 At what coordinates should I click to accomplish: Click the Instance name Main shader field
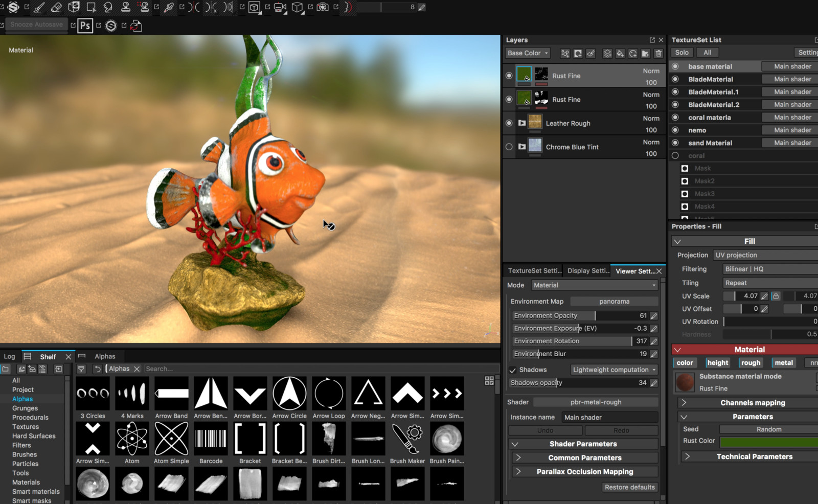[x=609, y=417]
